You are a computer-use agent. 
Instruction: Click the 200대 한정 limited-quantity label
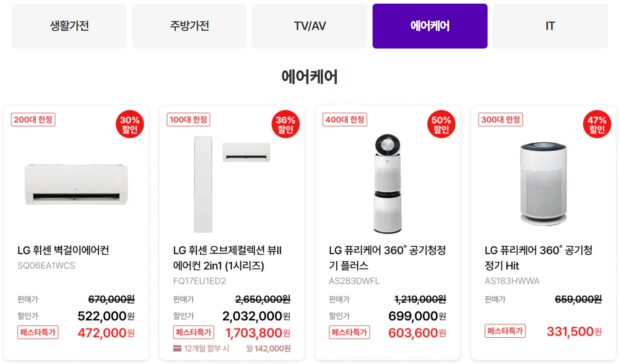[33, 119]
